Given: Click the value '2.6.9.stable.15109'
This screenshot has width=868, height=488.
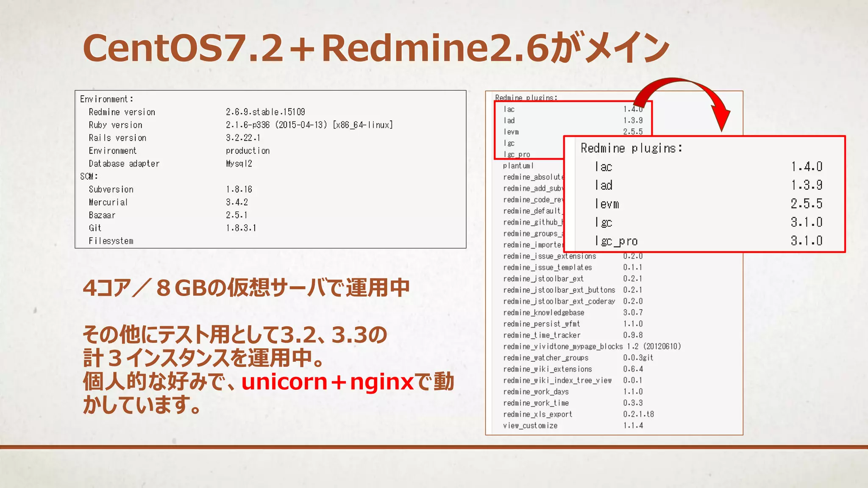Looking at the screenshot, I should tap(265, 112).
